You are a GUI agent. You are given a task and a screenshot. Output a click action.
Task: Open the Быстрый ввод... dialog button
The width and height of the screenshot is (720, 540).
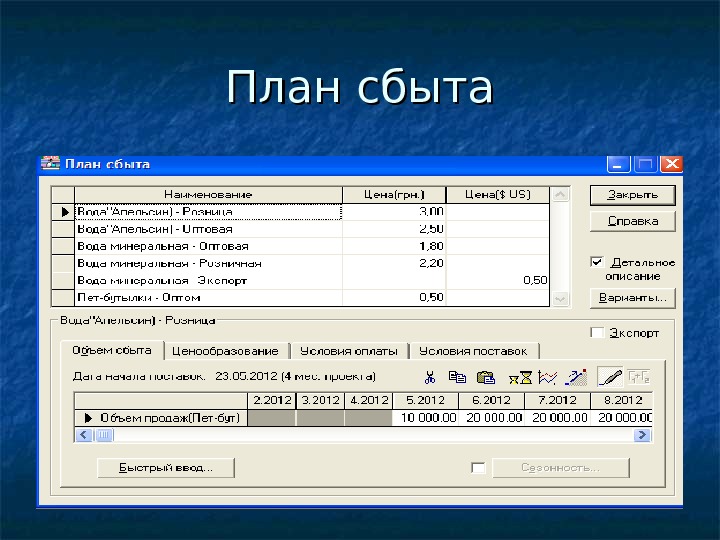pos(166,468)
